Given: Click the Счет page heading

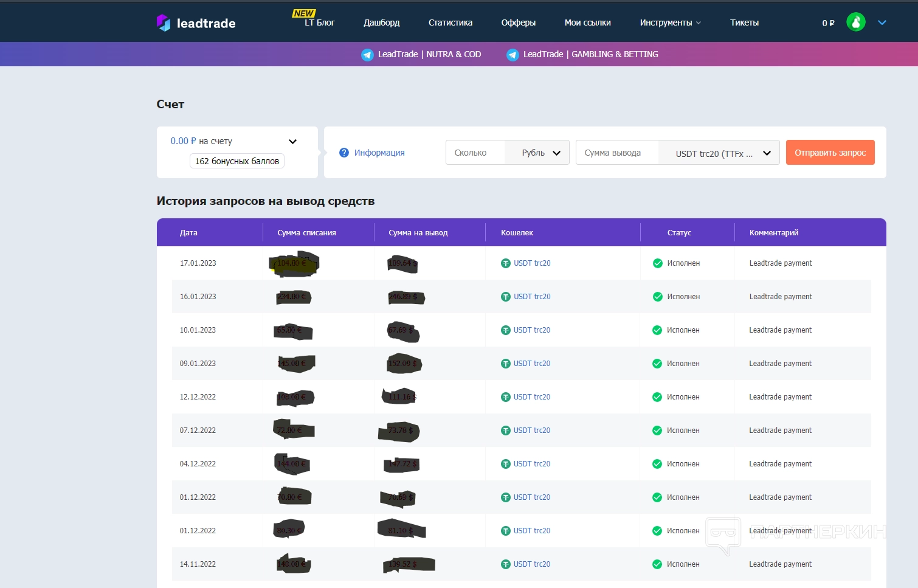Looking at the screenshot, I should pos(170,104).
